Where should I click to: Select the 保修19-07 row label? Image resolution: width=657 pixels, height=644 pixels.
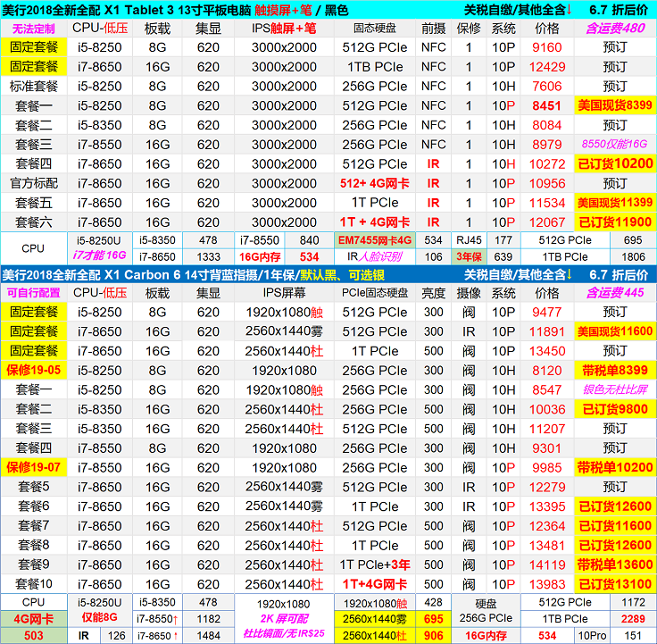click(34, 467)
